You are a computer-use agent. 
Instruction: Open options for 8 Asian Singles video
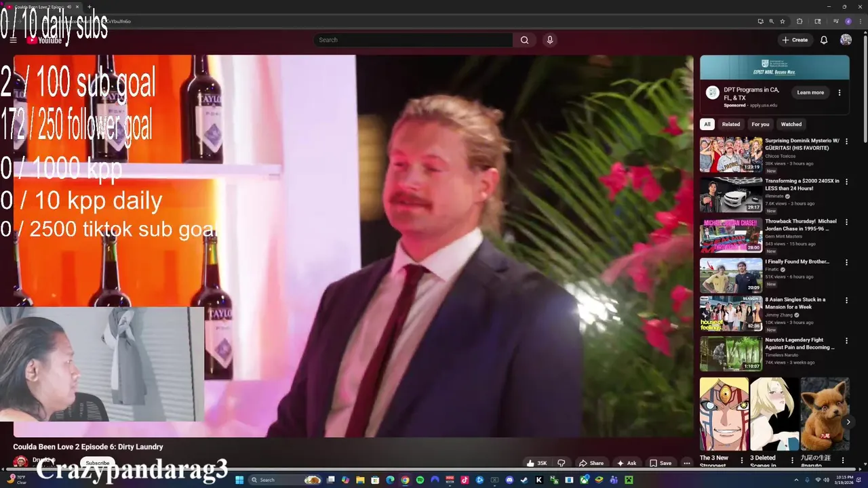pyautogui.click(x=846, y=300)
